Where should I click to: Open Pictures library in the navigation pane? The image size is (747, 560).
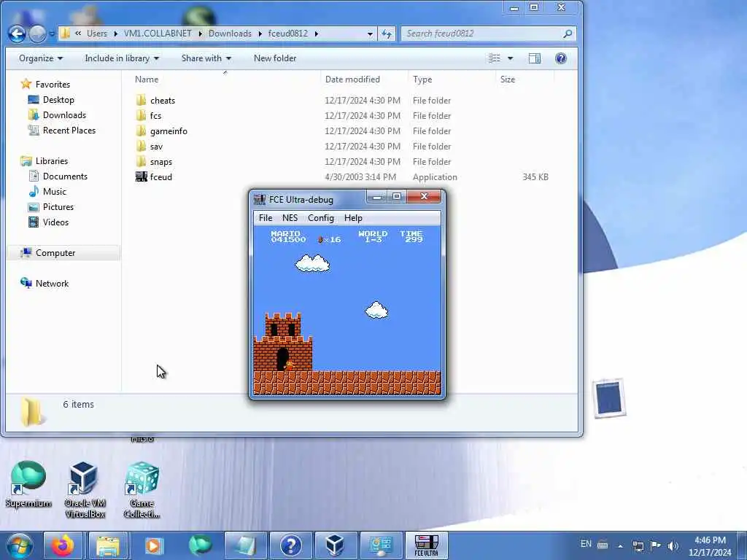click(58, 206)
